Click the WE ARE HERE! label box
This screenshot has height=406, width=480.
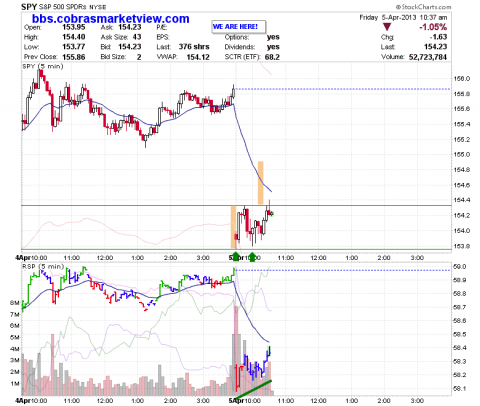[239, 27]
